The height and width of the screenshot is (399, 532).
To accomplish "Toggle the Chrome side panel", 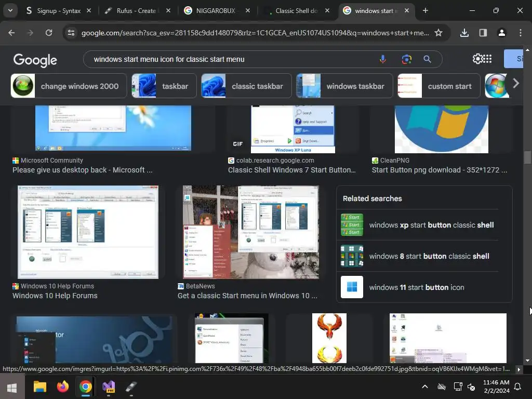I will click(483, 33).
